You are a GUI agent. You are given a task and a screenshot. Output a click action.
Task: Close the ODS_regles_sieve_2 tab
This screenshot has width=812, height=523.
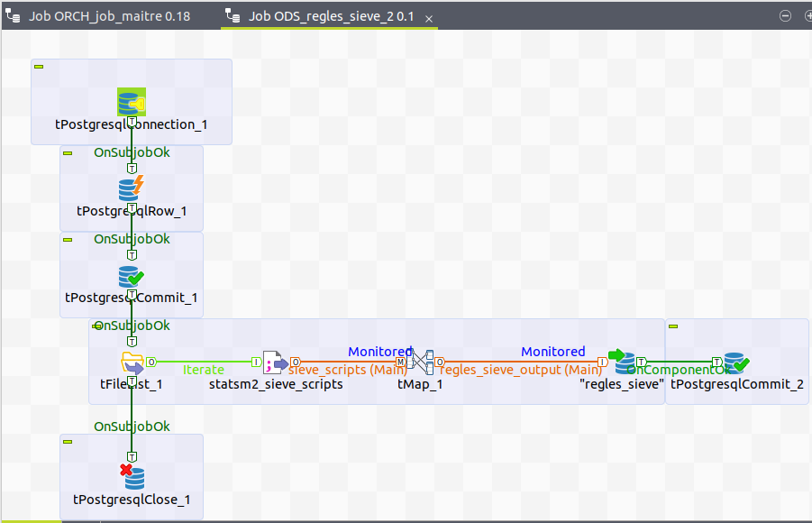429,19
